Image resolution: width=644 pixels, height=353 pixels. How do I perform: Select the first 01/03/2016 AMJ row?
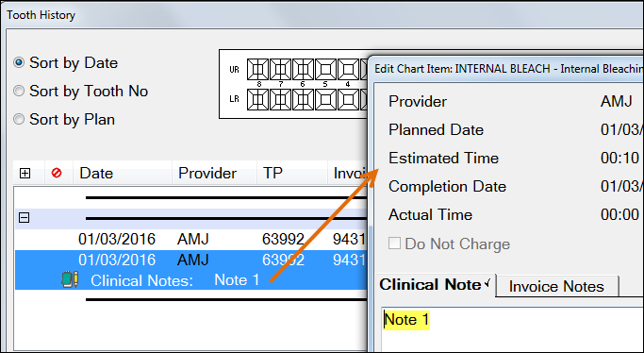(190, 239)
